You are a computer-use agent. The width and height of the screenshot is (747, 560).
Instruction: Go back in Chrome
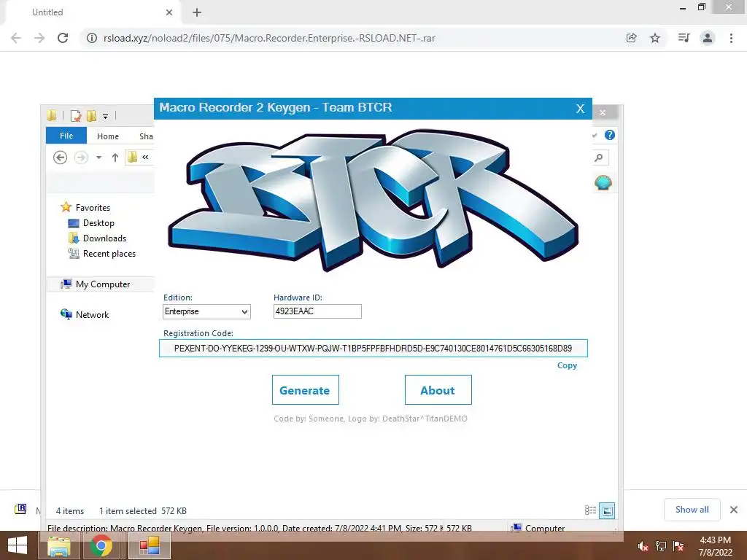16,38
